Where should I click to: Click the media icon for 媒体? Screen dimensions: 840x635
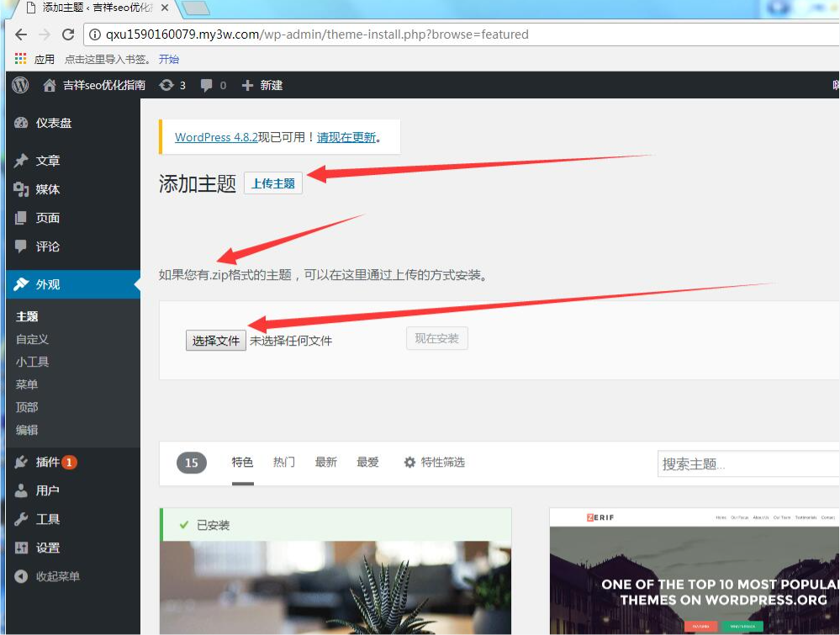(x=21, y=189)
